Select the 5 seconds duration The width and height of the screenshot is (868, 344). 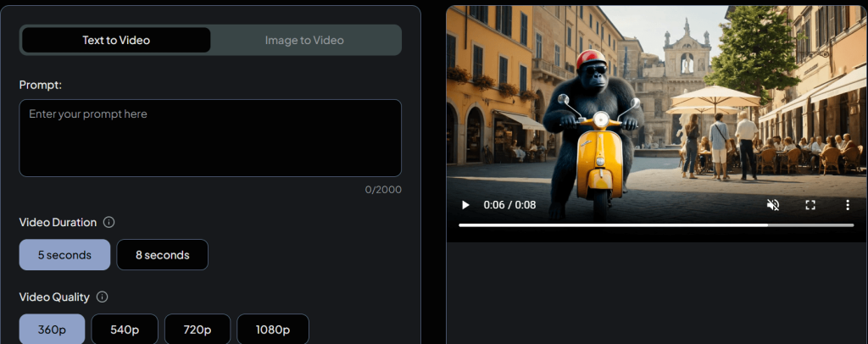click(x=64, y=254)
